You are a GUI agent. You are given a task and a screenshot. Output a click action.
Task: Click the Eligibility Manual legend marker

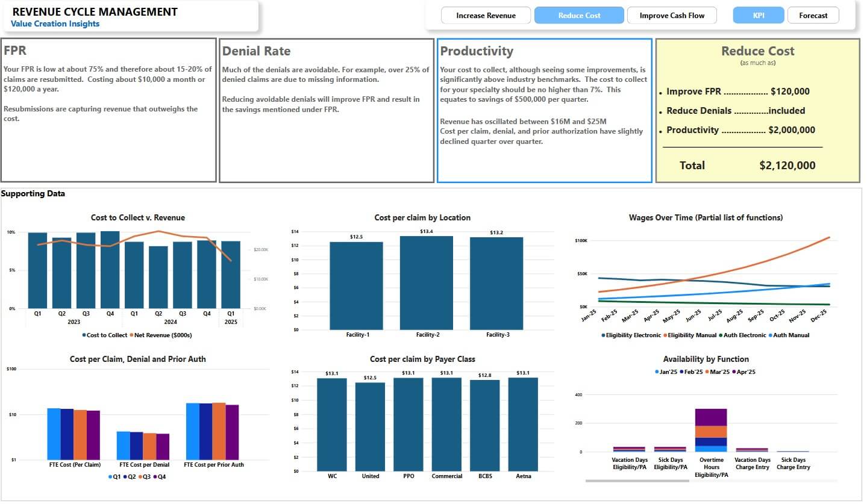[x=666, y=335]
